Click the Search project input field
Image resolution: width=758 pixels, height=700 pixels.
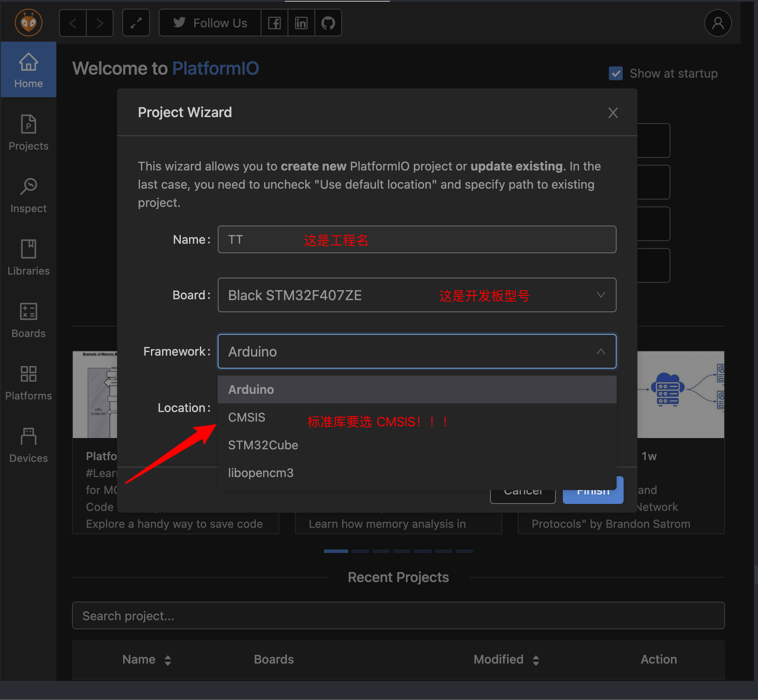click(x=398, y=616)
